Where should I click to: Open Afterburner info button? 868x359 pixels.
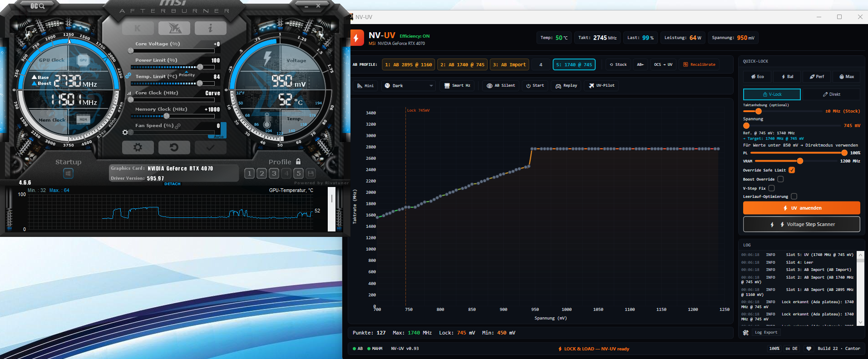pyautogui.click(x=210, y=28)
